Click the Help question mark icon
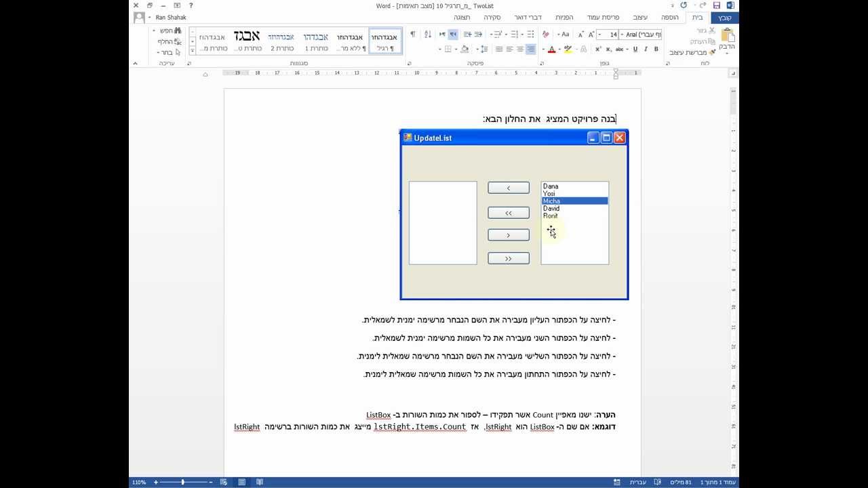 191,5
